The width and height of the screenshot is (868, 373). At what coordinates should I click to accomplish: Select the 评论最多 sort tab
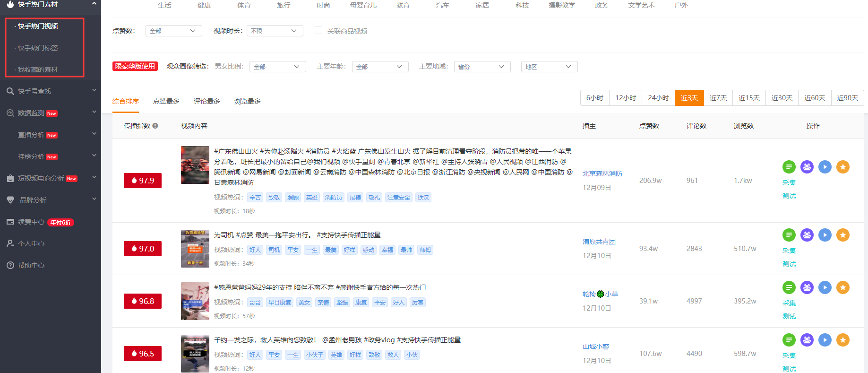(207, 101)
